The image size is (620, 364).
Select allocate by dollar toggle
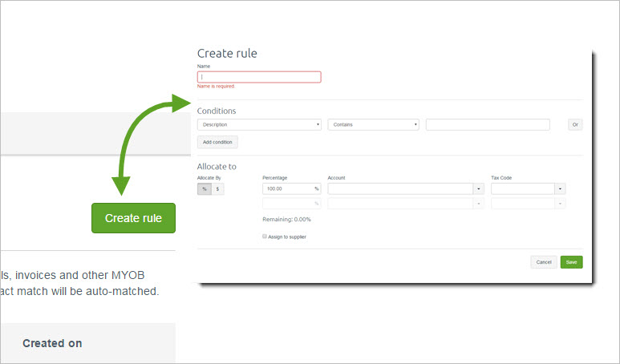click(217, 189)
